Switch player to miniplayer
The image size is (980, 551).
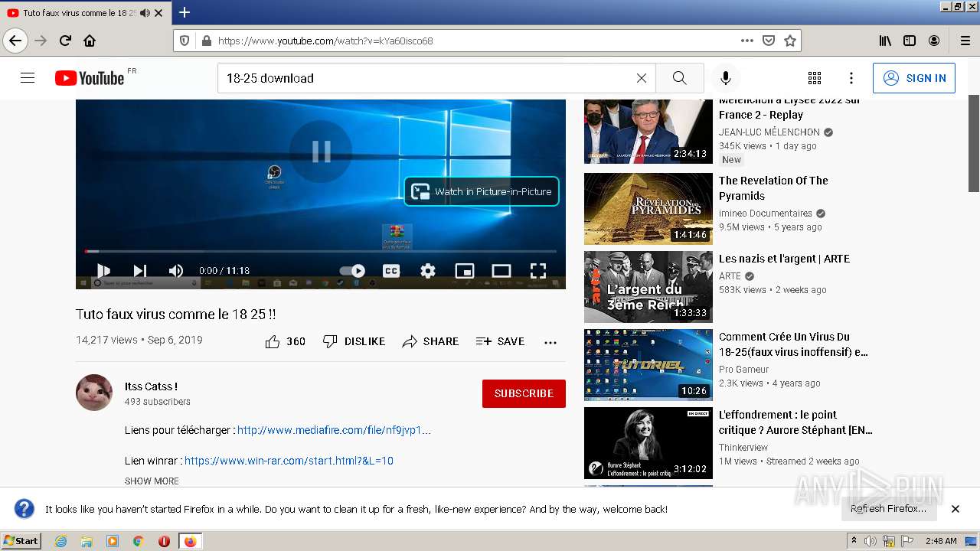point(465,270)
